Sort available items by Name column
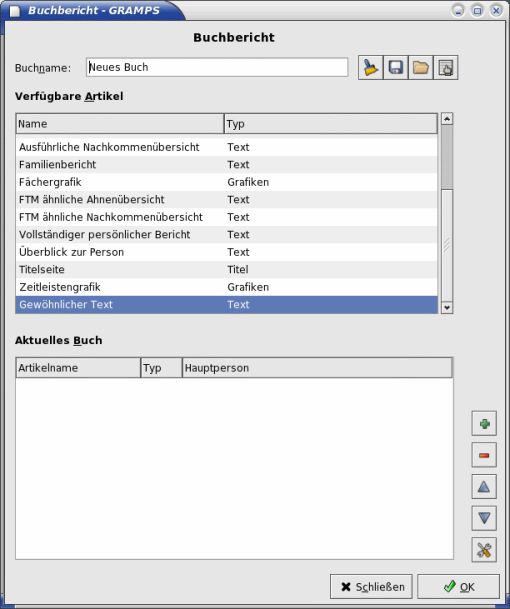Image resolution: width=510 pixels, height=609 pixels. click(x=120, y=124)
